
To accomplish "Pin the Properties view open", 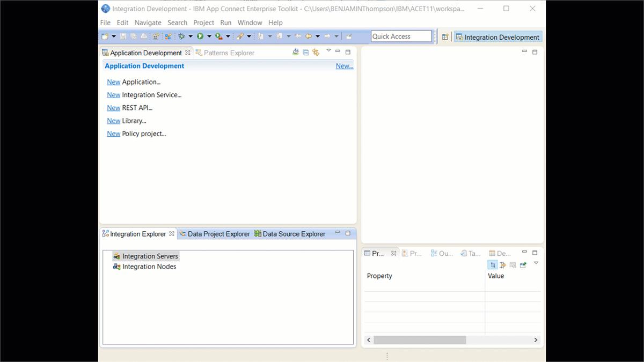I will tap(523, 264).
